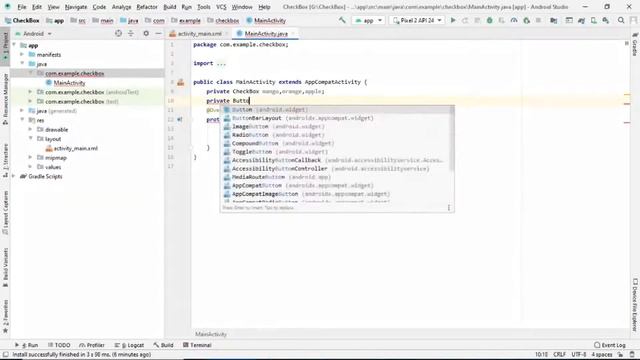Collapse the res folder

click(22, 120)
